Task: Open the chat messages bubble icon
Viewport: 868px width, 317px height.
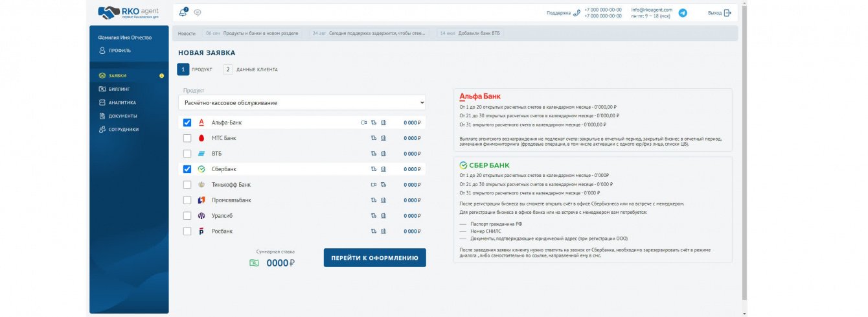Action: [198, 12]
